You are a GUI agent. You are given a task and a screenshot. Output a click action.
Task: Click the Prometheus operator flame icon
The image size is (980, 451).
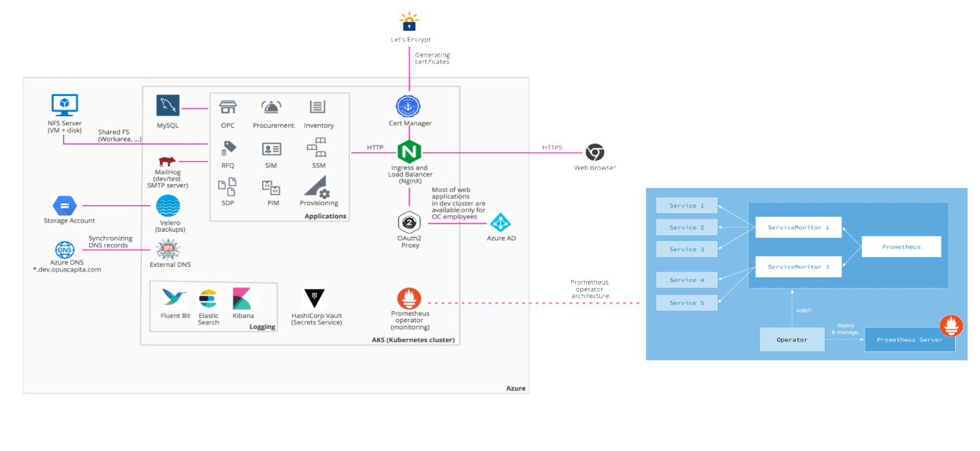click(x=410, y=299)
